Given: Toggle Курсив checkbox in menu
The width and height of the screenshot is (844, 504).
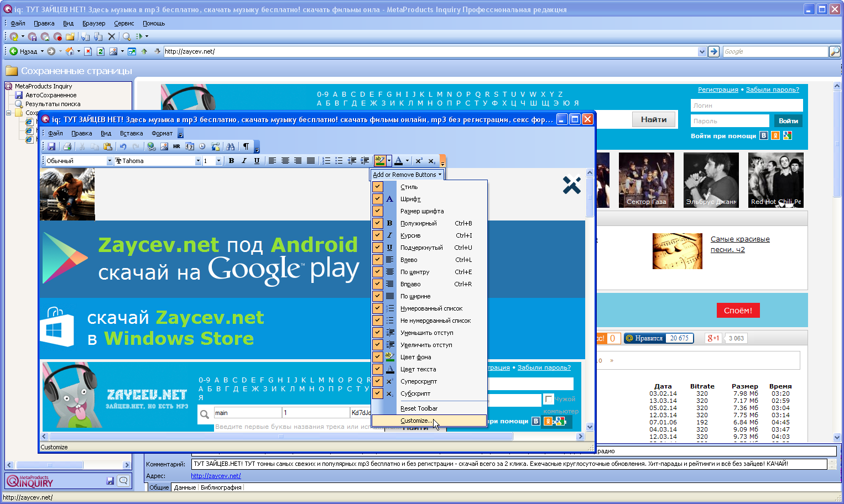Looking at the screenshot, I should 378,235.
